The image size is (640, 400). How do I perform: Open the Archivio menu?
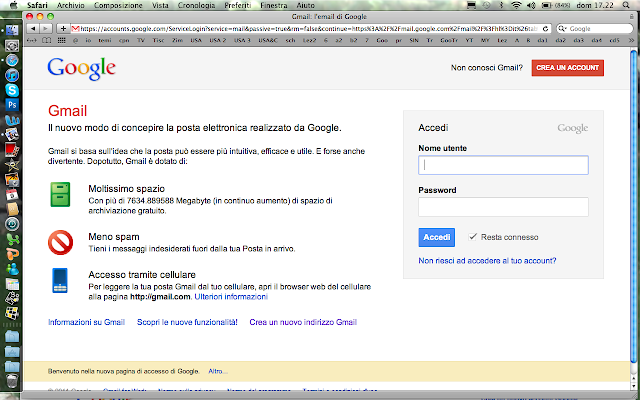tap(71, 5)
